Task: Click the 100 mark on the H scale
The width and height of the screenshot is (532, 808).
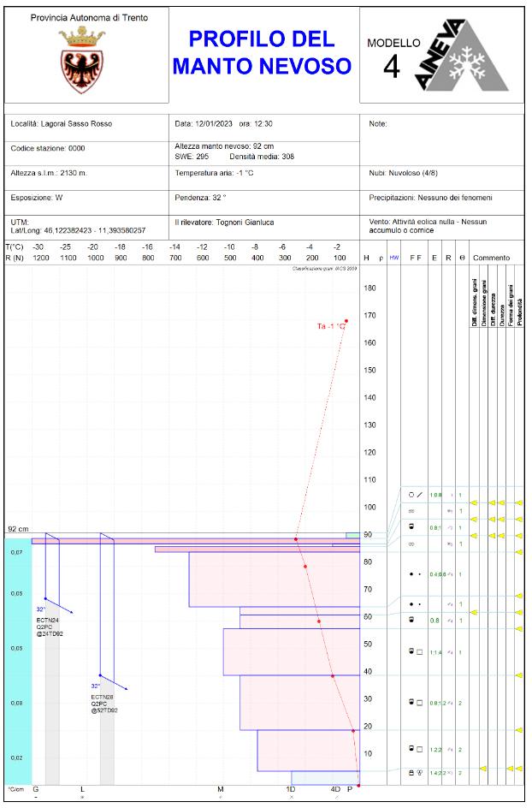Action: point(369,507)
